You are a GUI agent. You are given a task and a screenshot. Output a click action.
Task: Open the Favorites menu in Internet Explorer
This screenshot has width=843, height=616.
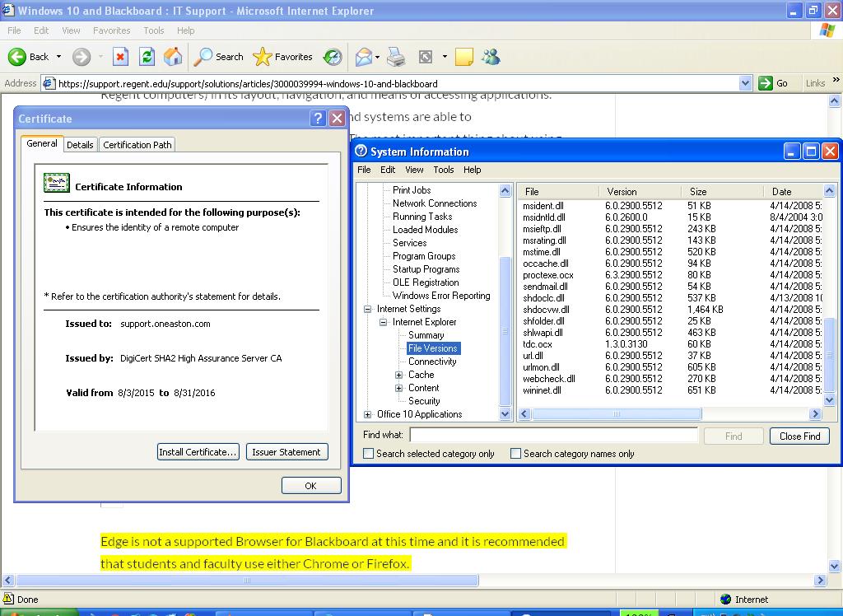tap(111, 30)
